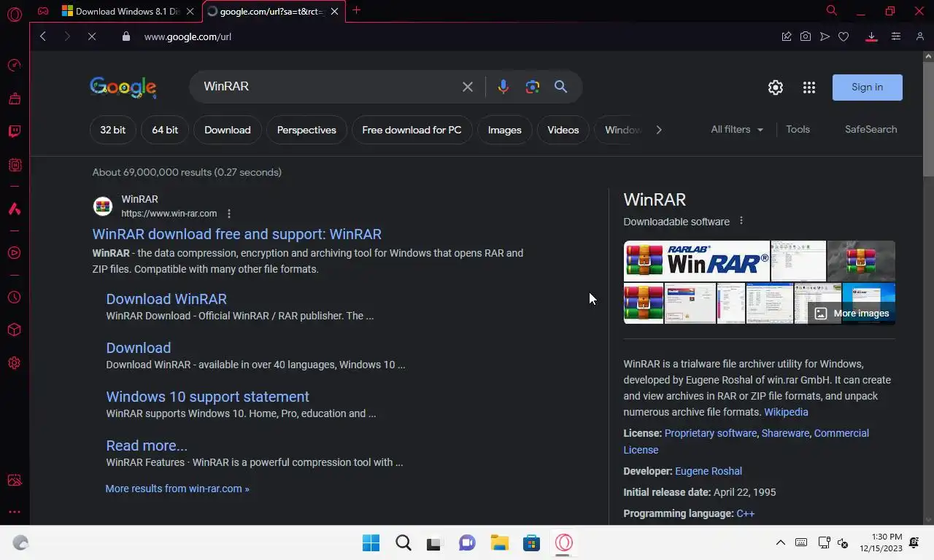Switch to Images results
934x560 pixels.
[505, 130]
